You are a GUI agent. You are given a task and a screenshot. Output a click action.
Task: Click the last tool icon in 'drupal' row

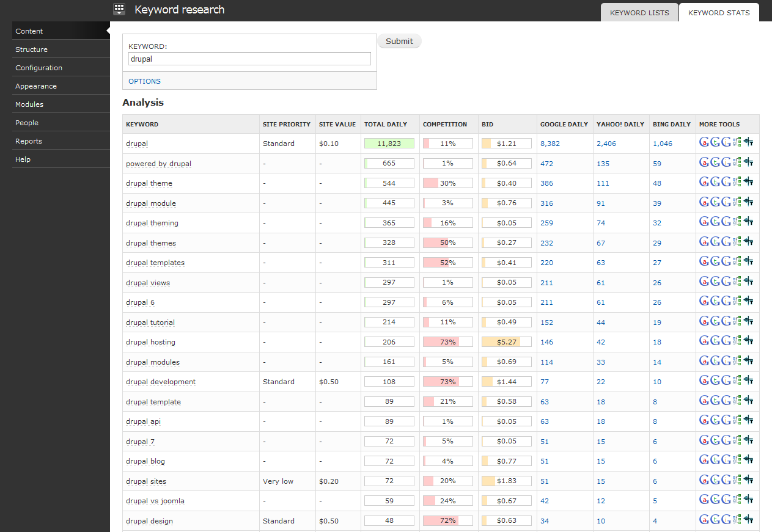[748, 143]
